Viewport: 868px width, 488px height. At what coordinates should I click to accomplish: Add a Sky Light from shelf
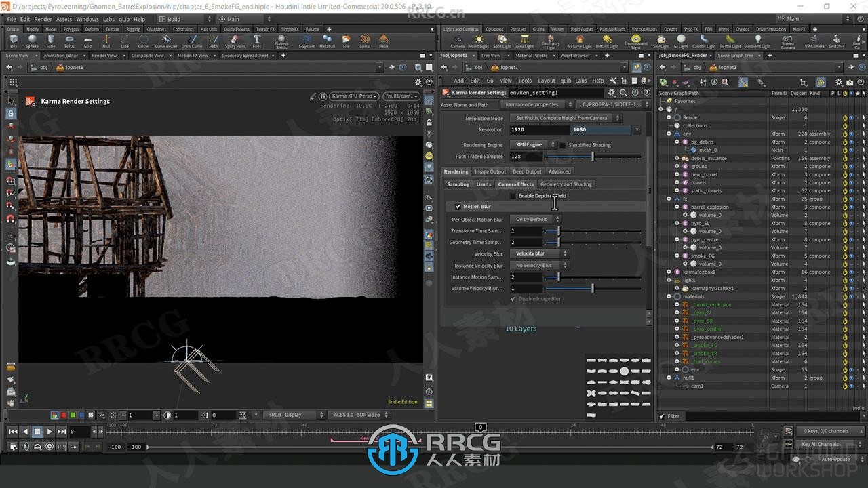(x=661, y=41)
